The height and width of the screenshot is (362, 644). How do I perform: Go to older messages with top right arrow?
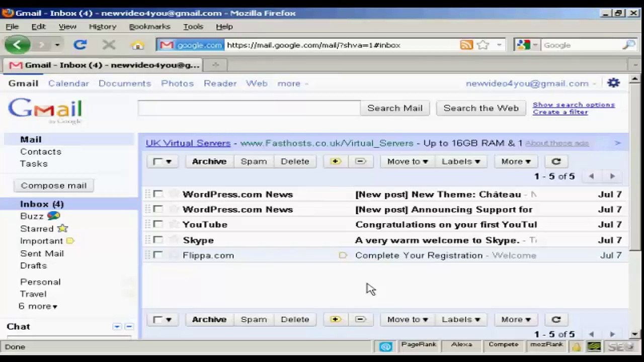pos(612,176)
